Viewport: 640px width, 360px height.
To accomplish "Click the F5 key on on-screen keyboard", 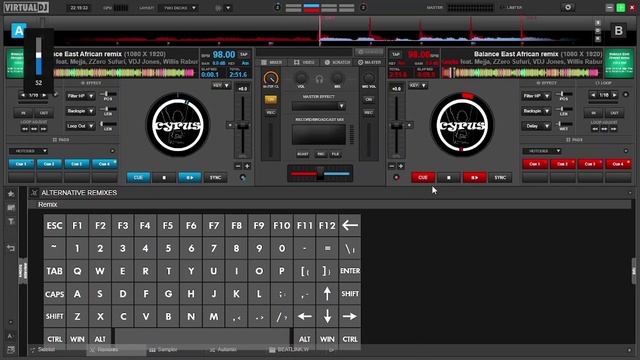I will [168, 225].
